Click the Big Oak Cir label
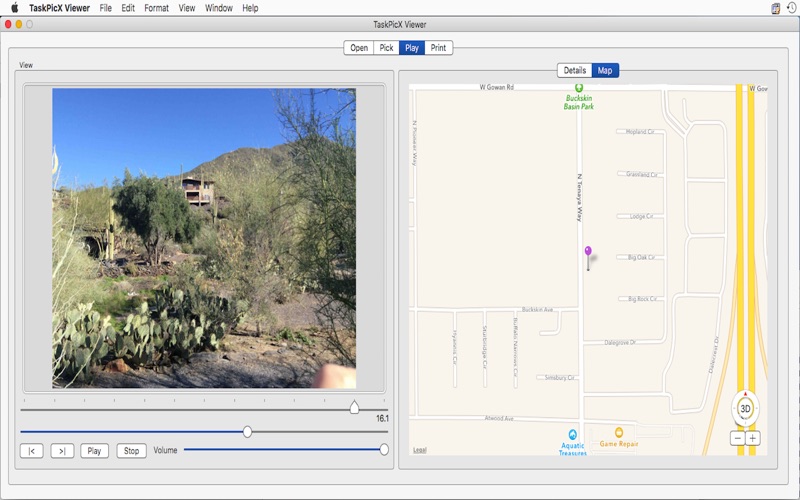Screen dimensions: 800x500 pyautogui.click(x=641, y=257)
